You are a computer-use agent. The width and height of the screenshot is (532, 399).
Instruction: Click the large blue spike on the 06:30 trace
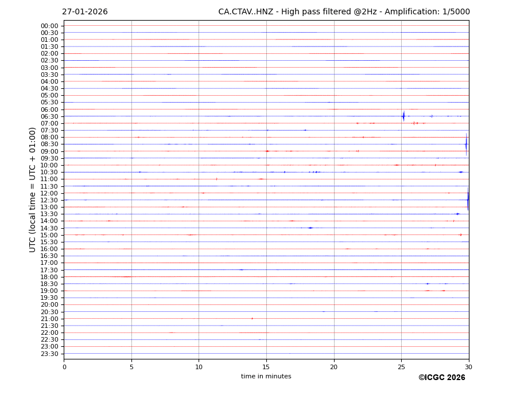coord(403,116)
